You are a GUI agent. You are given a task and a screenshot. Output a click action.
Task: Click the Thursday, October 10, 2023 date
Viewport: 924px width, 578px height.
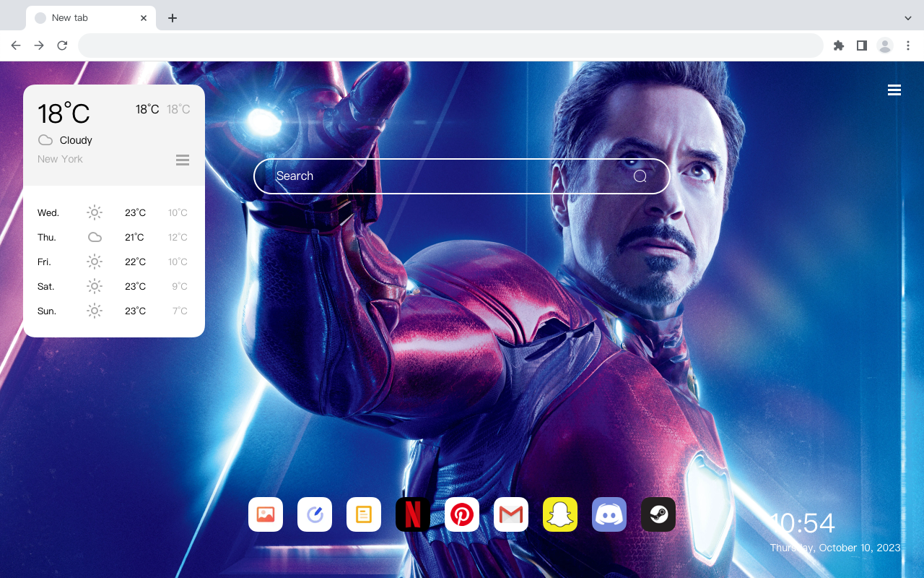pyautogui.click(x=835, y=548)
